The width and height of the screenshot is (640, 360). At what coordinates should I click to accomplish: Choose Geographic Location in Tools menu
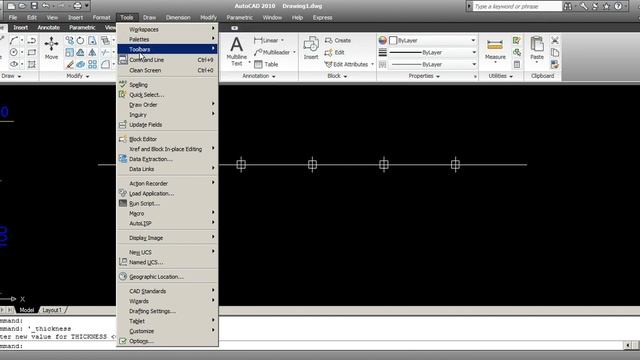pyautogui.click(x=168, y=277)
